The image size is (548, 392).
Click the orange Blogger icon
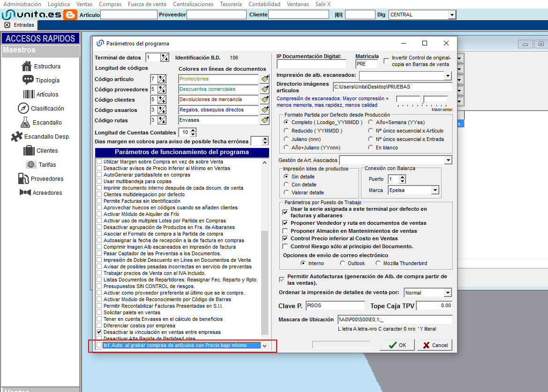click(x=70, y=15)
